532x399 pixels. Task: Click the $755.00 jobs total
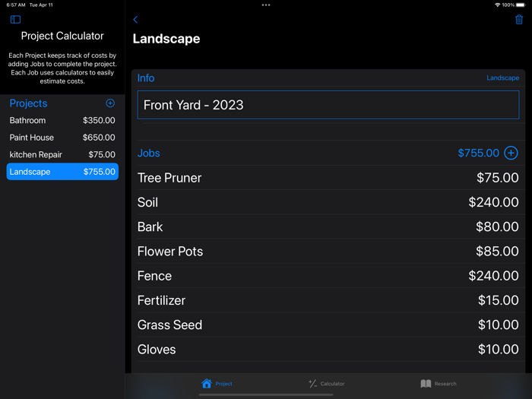[478, 153]
